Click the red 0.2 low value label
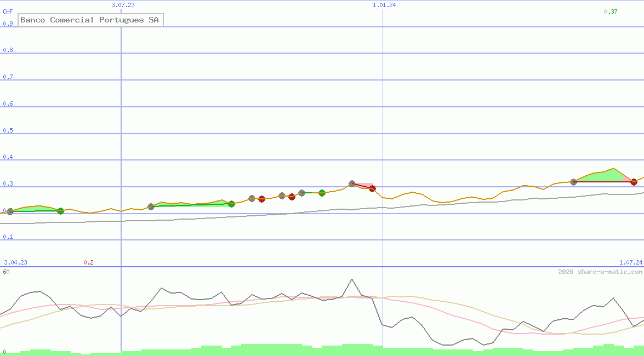 (x=88, y=262)
